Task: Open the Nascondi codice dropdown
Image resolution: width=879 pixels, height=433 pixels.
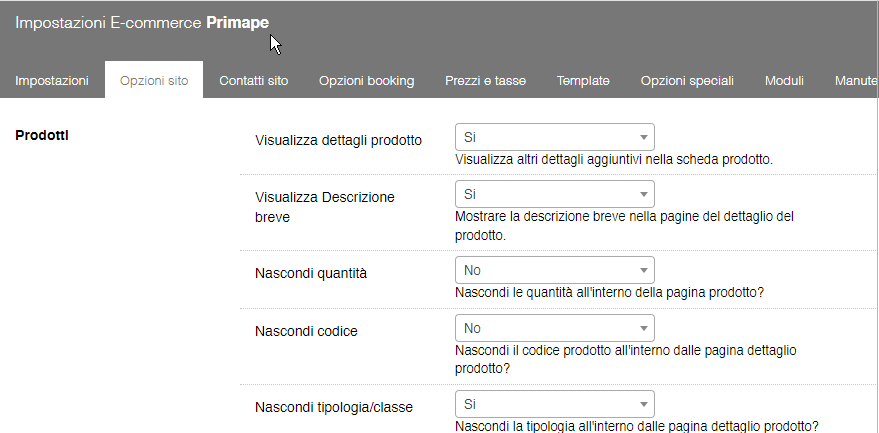Action: (554, 328)
